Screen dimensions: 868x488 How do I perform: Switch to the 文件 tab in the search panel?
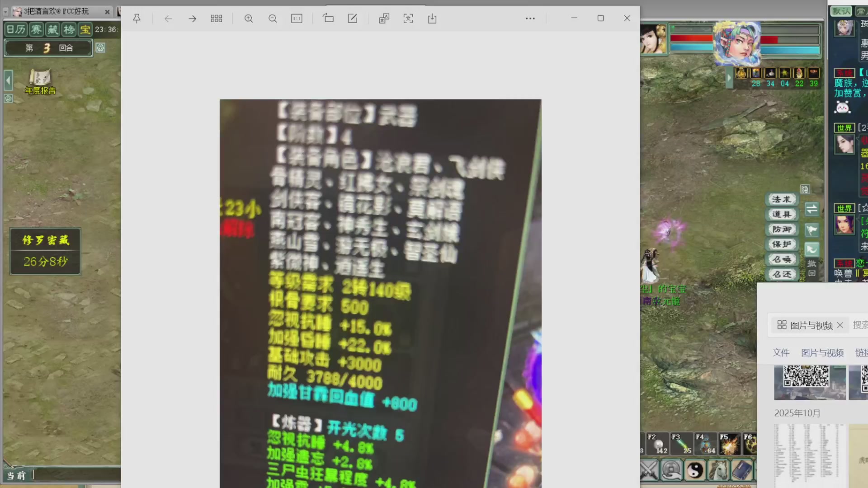781,353
